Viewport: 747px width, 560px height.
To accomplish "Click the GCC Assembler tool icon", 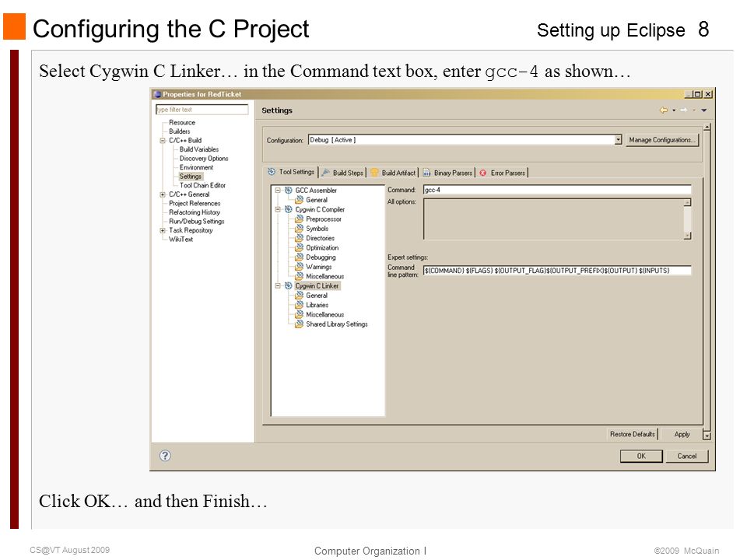I will [x=288, y=190].
